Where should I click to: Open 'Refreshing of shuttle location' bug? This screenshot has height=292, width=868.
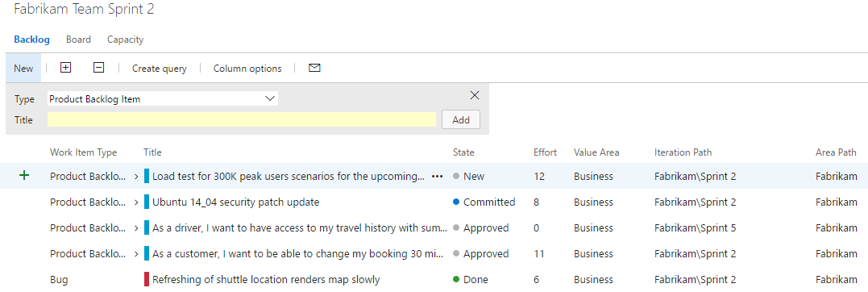pos(266,279)
